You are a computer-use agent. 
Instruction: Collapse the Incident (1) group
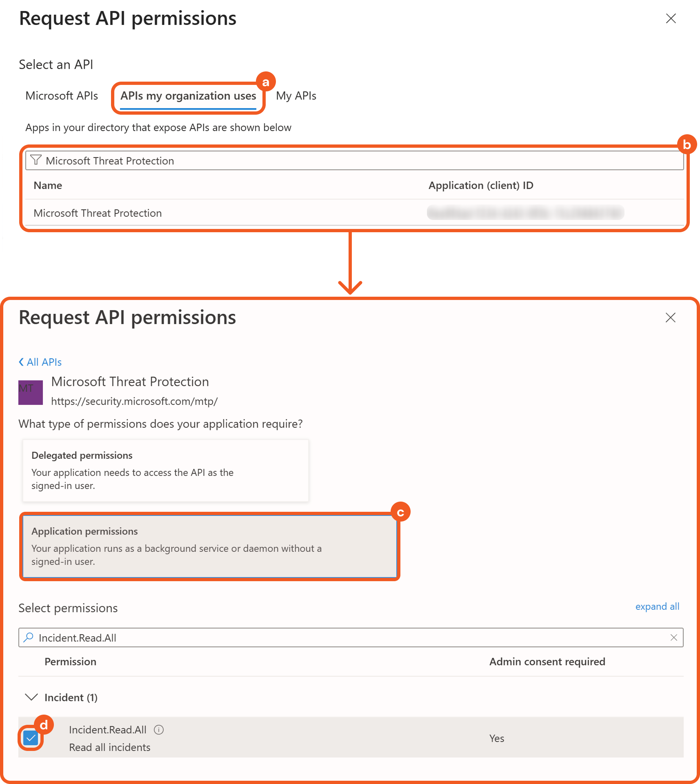(31, 697)
